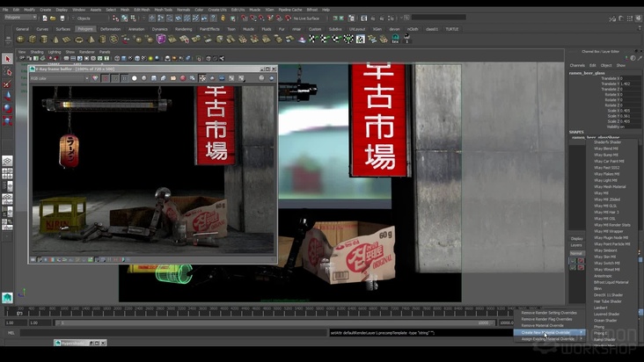The image size is (644, 362).
Task: Create a polygon plane from the shelf
Action: click(x=67, y=40)
